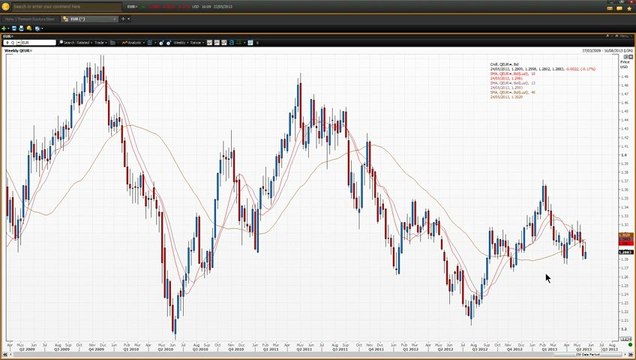
Task: Open the Trade menu
Action: [x=101, y=43]
